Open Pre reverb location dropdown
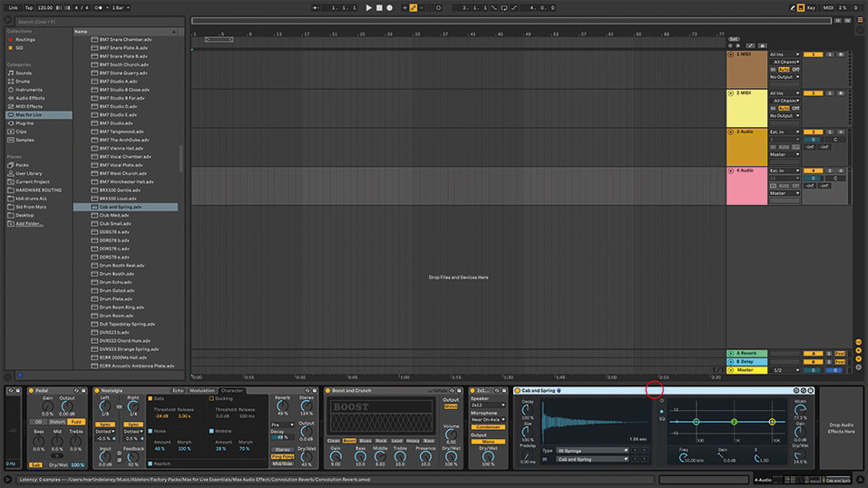868x488 pixels. [282, 425]
